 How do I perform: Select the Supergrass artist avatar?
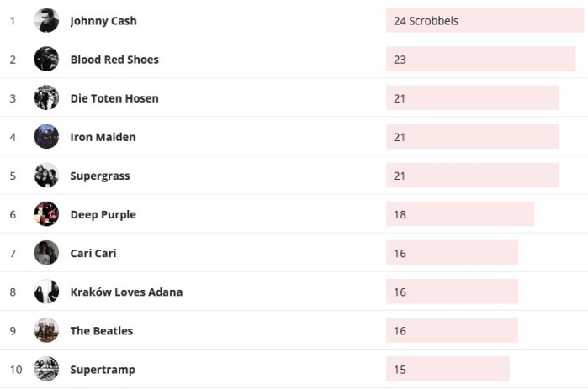46,175
